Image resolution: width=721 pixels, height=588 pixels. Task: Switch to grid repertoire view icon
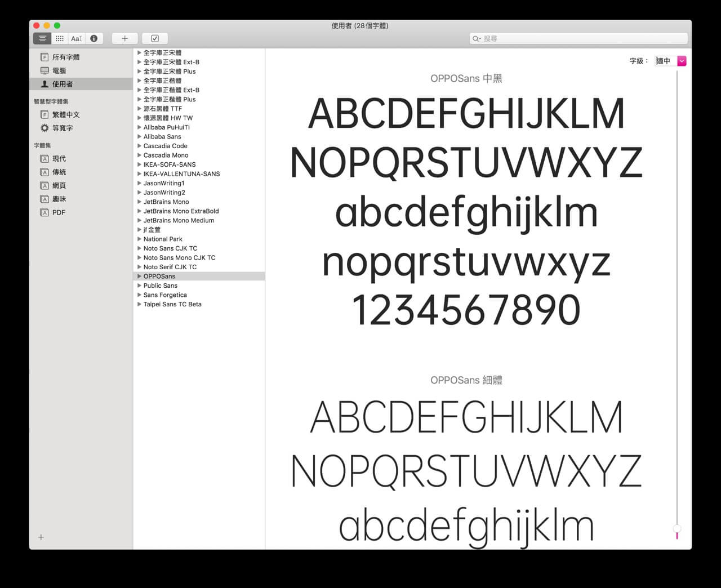click(59, 38)
